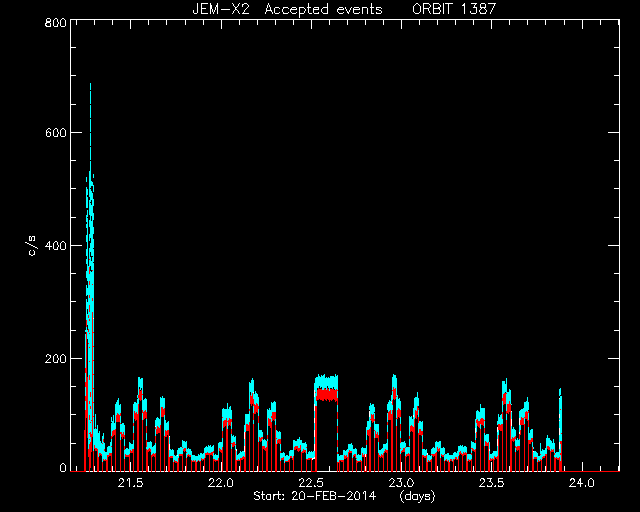This screenshot has height=512, width=640.
Task: Click the 21.5 x-axis tick label
Action: 131,483
